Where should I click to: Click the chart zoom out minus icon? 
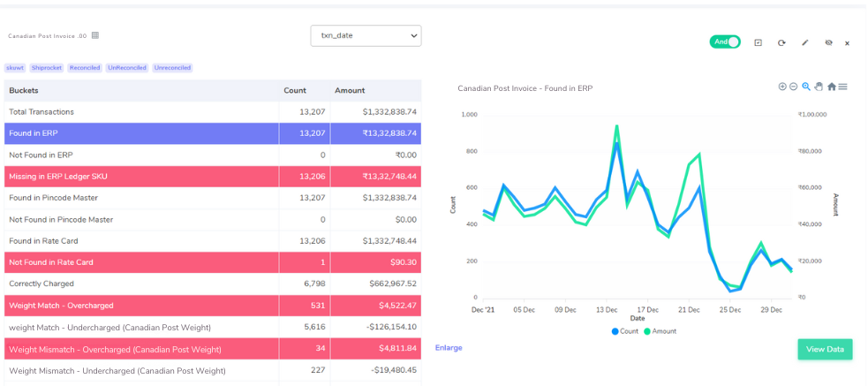[793, 87]
